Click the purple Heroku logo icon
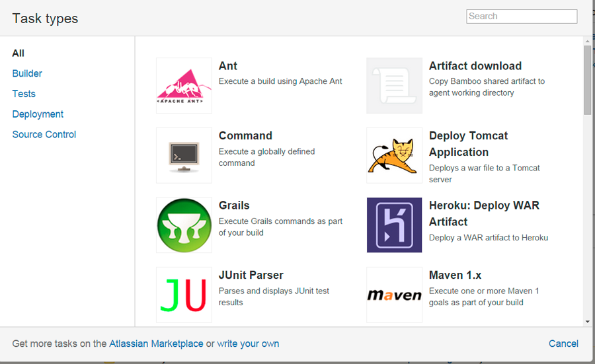 pos(394,225)
